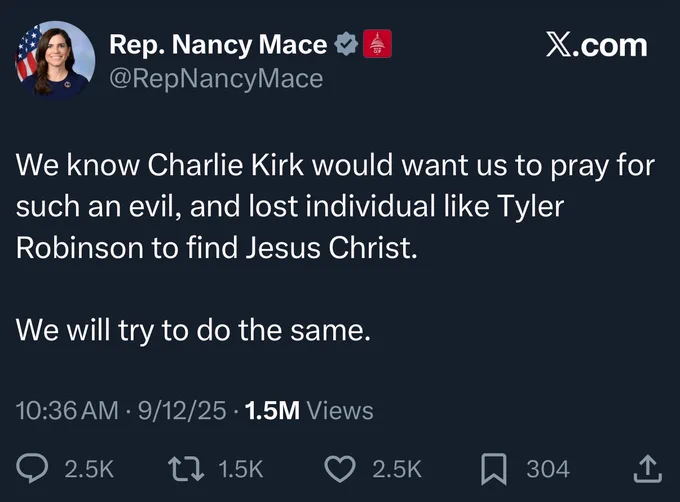Screen dimensions: 680x502
Task: Click the 2.5K replies count
Action: pyautogui.click(x=89, y=469)
